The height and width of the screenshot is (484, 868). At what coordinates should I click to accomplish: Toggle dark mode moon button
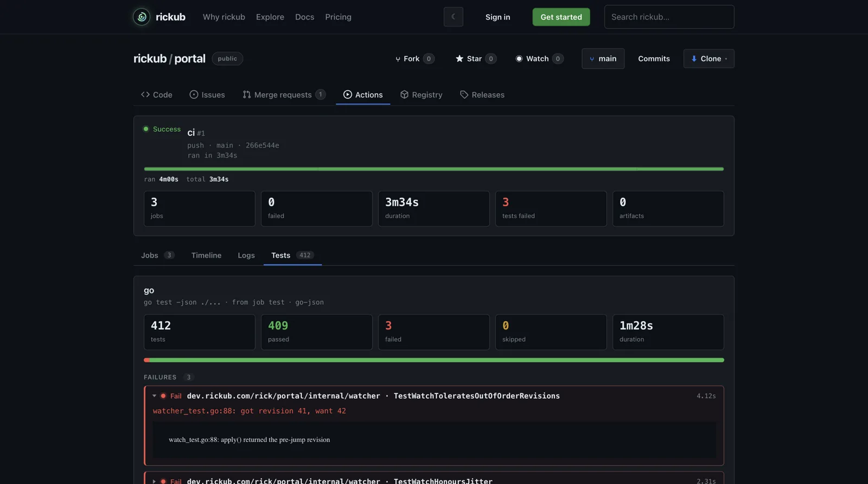454,17
